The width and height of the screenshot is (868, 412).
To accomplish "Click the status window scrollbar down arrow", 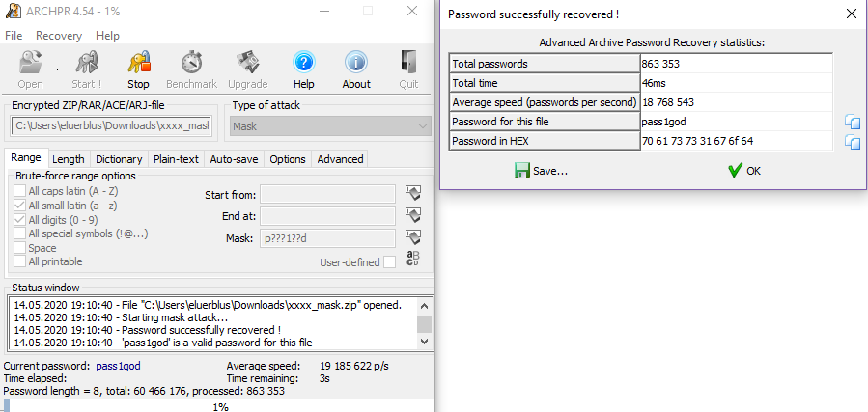I will pos(424,342).
